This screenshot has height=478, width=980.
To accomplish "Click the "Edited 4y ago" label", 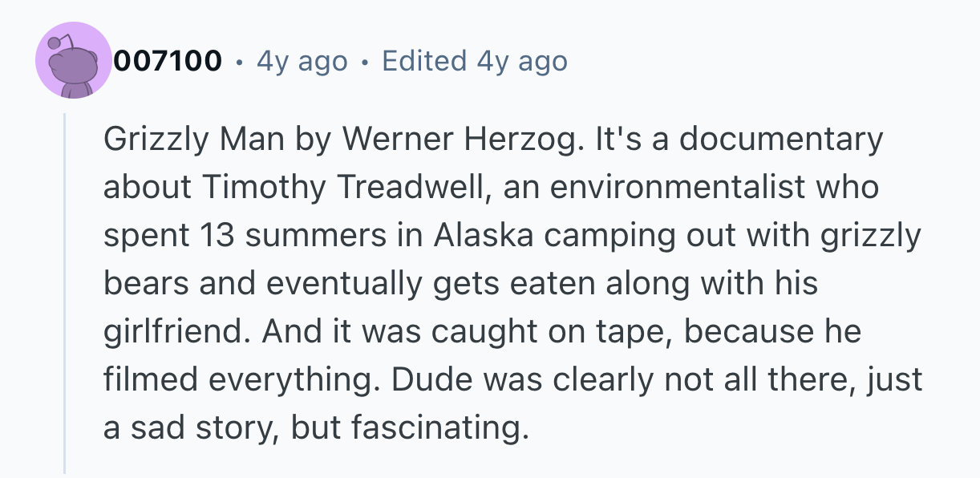I will 475,61.
